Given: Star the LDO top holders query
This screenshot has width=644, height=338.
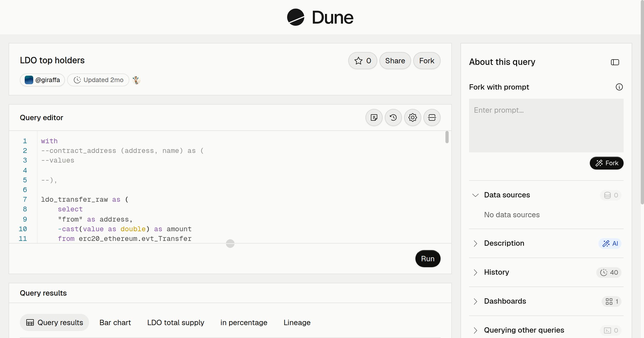Looking at the screenshot, I should click(x=363, y=61).
